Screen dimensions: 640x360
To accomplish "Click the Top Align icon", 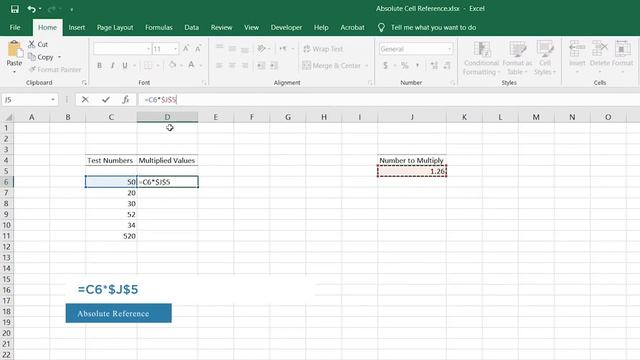I will [220, 49].
